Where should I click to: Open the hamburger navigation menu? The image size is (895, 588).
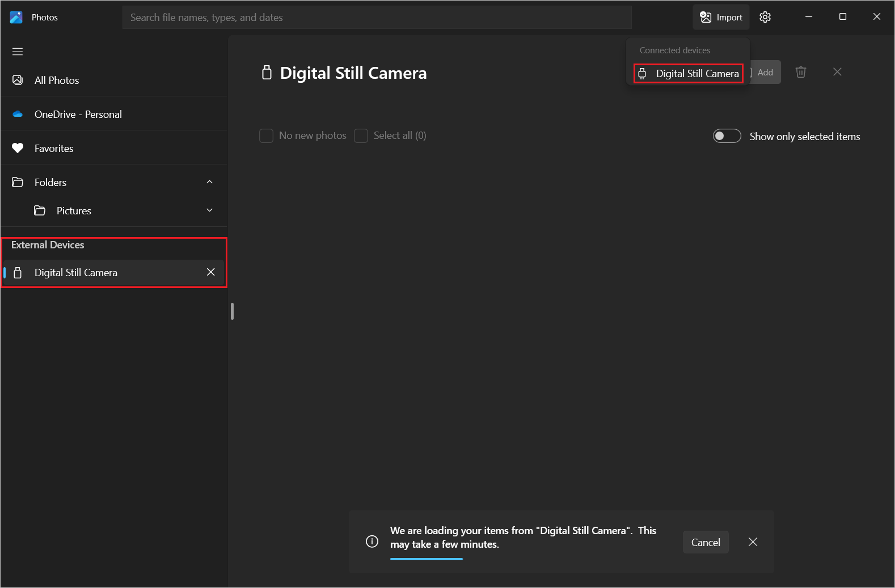(18, 52)
